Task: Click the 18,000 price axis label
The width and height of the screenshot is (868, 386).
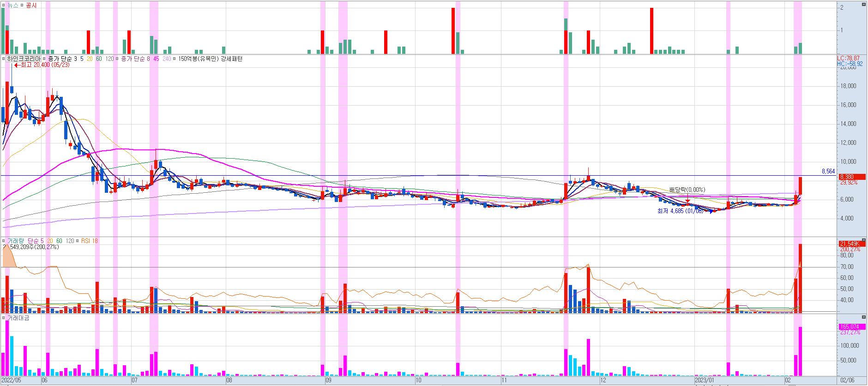Action: [848, 86]
